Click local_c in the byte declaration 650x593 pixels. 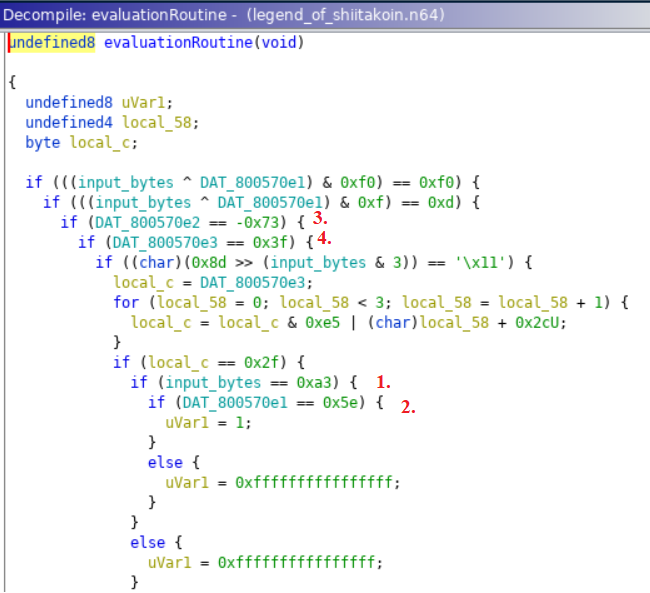click(100, 142)
